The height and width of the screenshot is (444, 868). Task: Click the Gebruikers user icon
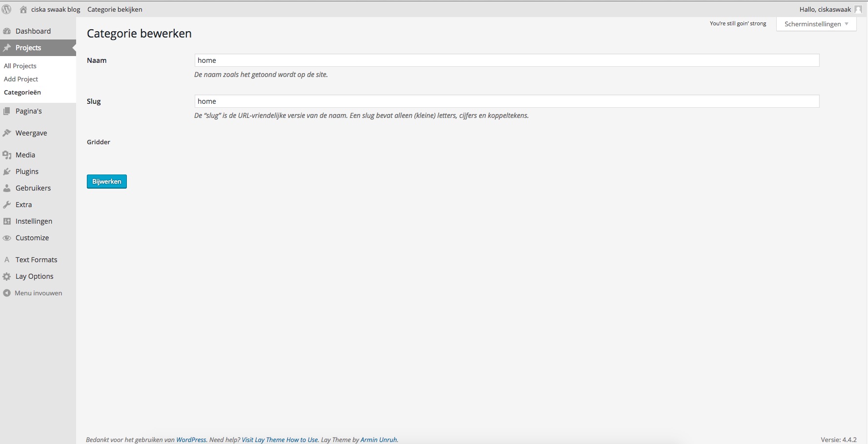pos(7,188)
